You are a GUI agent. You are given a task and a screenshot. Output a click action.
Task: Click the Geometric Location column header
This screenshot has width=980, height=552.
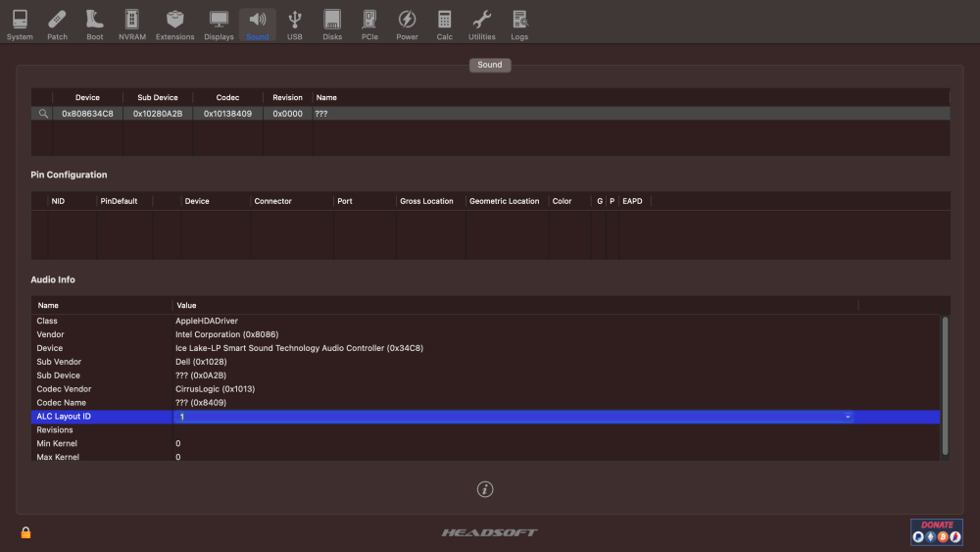point(505,201)
